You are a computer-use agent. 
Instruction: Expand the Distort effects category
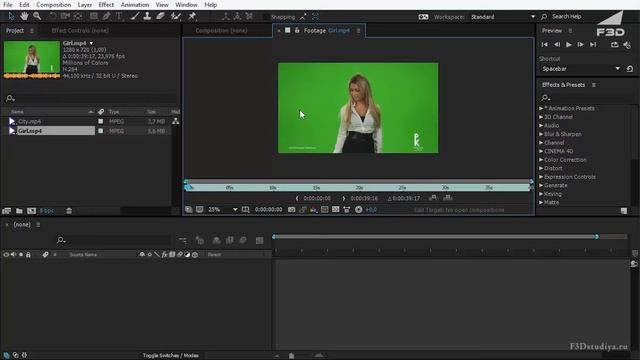click(541, 168)
